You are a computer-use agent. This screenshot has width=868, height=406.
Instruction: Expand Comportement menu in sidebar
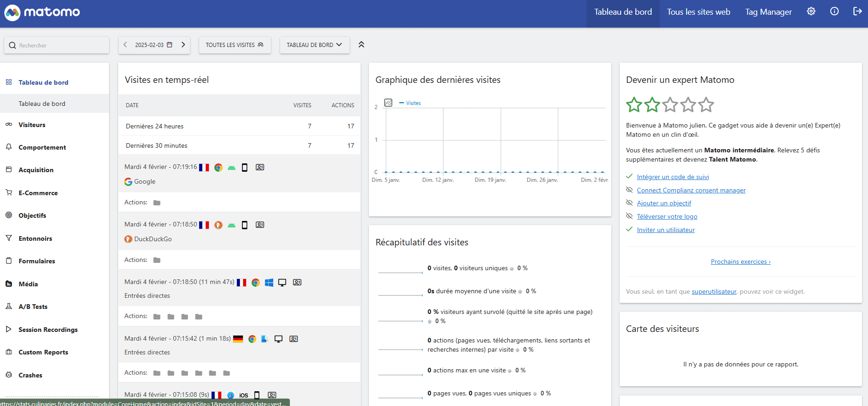42,147
